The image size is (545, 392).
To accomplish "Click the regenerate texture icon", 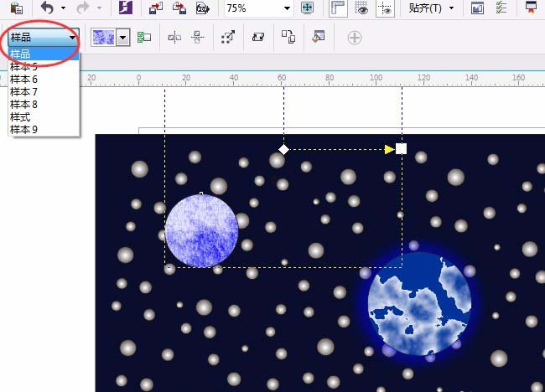I will [x=258, y=37].
